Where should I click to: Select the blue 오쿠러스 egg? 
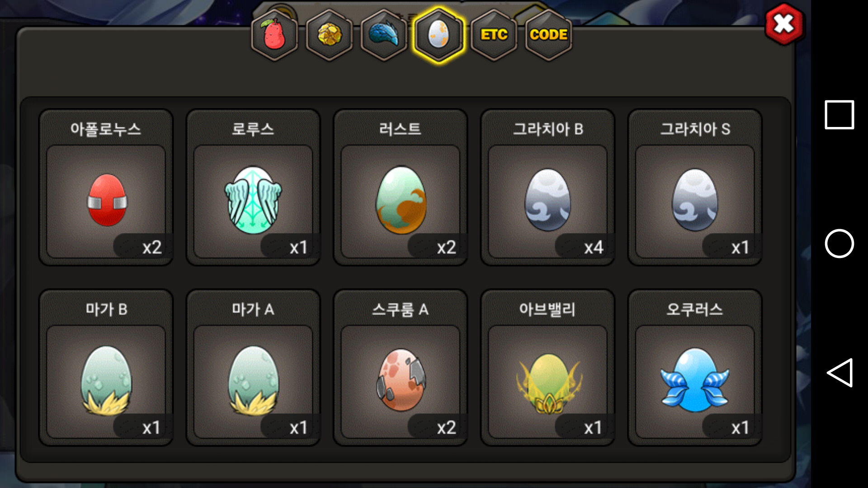tap(695, 368)
